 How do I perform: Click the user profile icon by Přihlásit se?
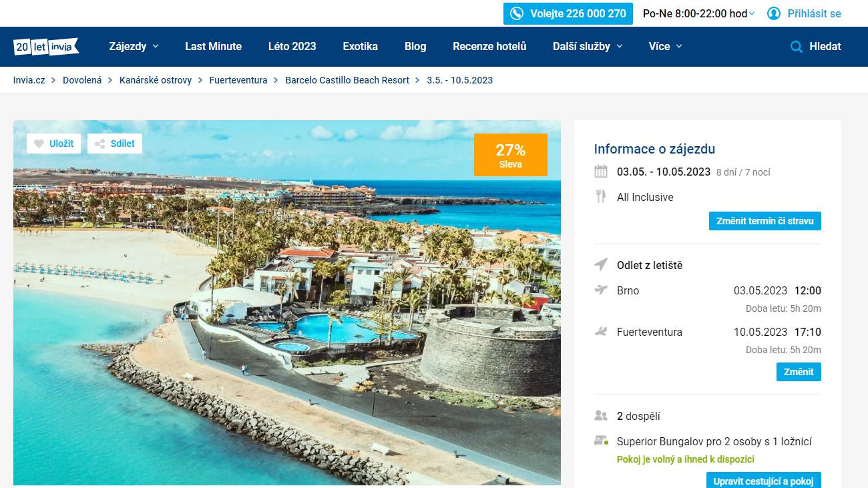(774, 13)
